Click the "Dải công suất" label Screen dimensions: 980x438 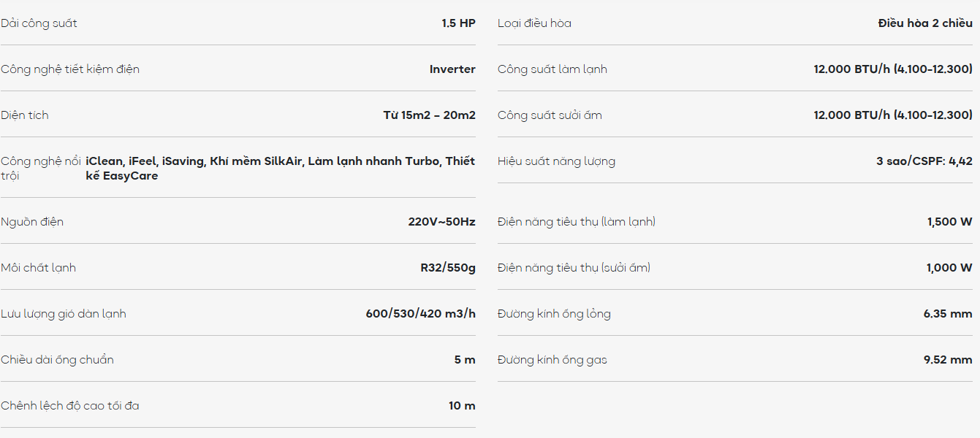click(x=39, y=23)
